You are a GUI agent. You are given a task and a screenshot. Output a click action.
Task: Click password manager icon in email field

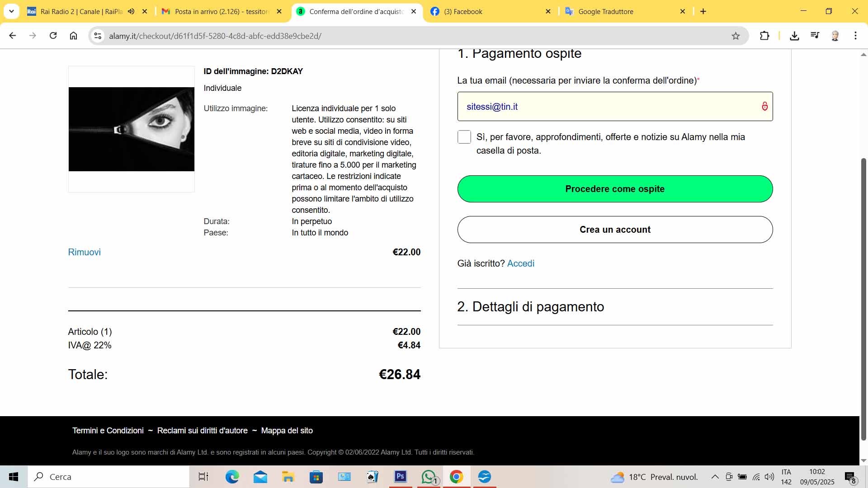(x=764, y=107)
